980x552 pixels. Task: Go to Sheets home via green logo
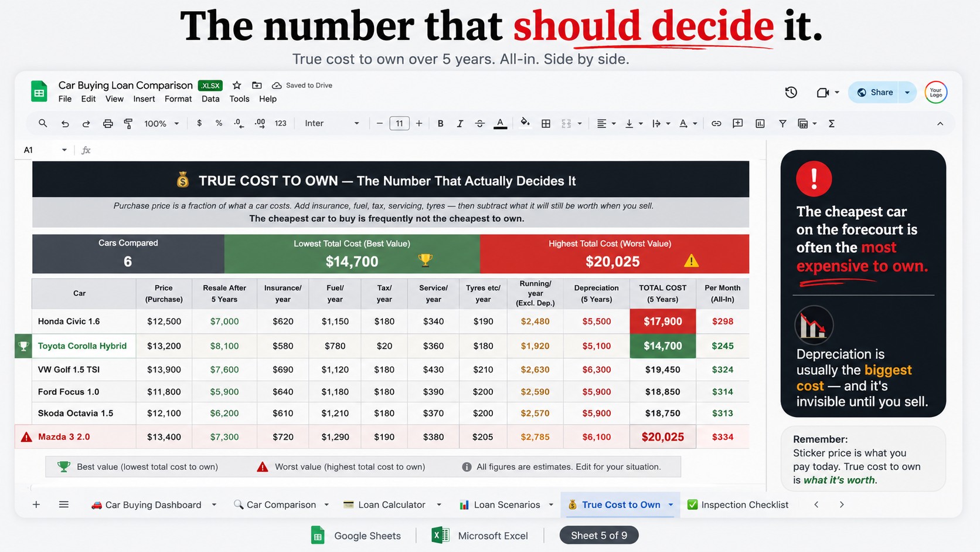pos(39,92)
